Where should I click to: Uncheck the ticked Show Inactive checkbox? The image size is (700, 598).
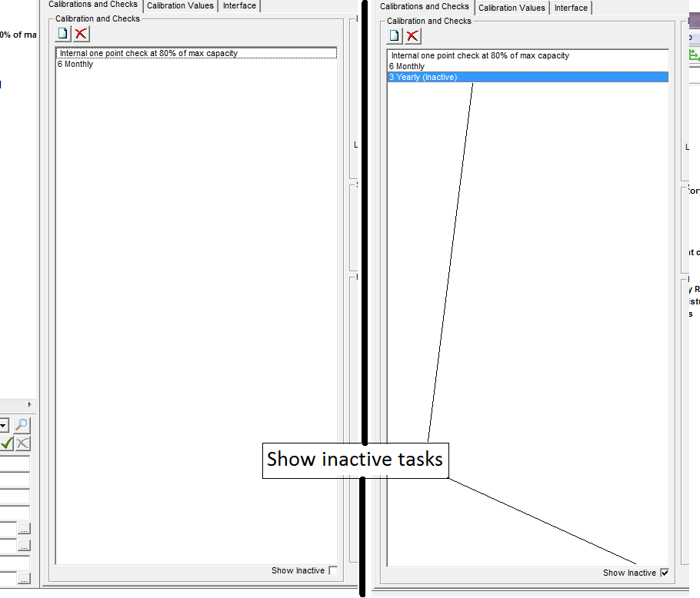(x=665, y=573)
